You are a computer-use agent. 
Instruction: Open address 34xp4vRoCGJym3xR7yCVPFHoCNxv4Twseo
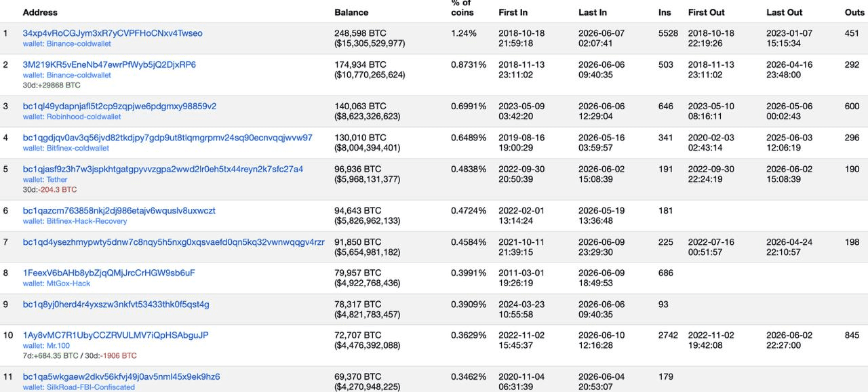[x=113, y=33]
